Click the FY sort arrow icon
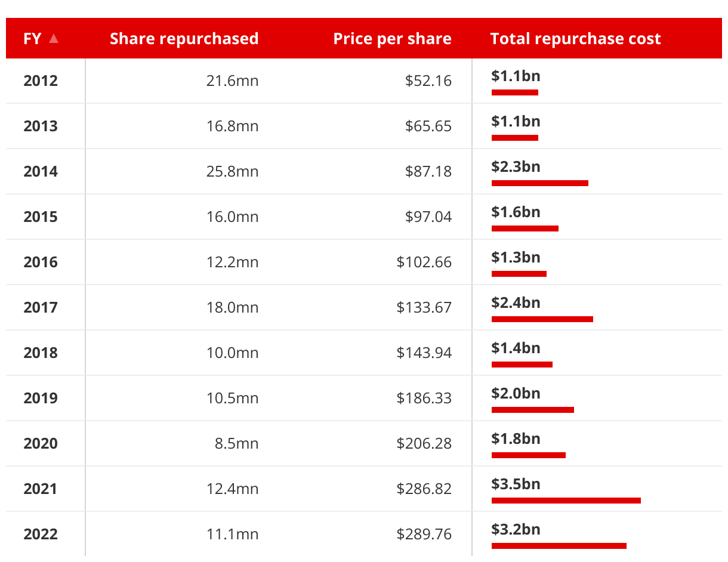The width and height of the screenshot is (728, 562). (x=54, y=39)
